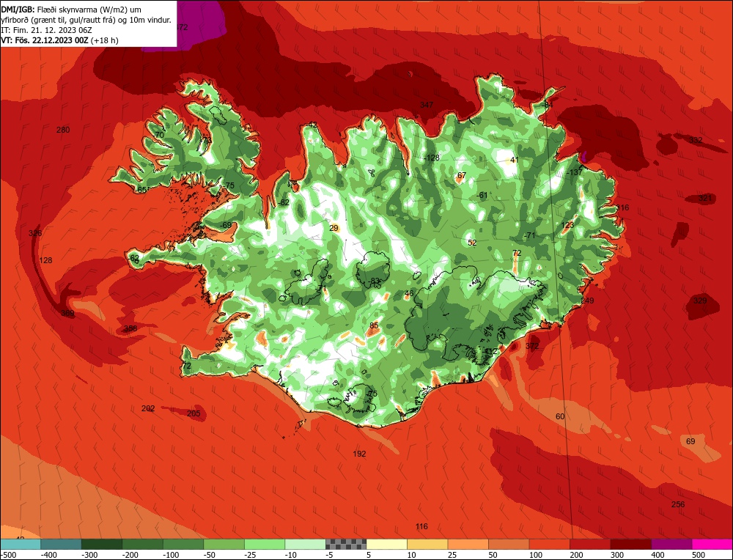Click the map value -62 on Snæfellsnes tip
This screenshot has height=560, width=733.
(x=133, y=258)
